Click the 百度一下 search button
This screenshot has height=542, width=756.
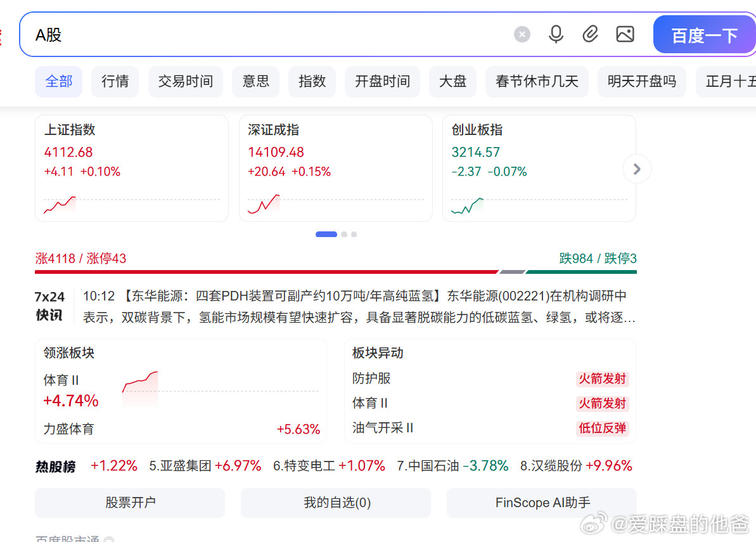(x=704, y=34)
